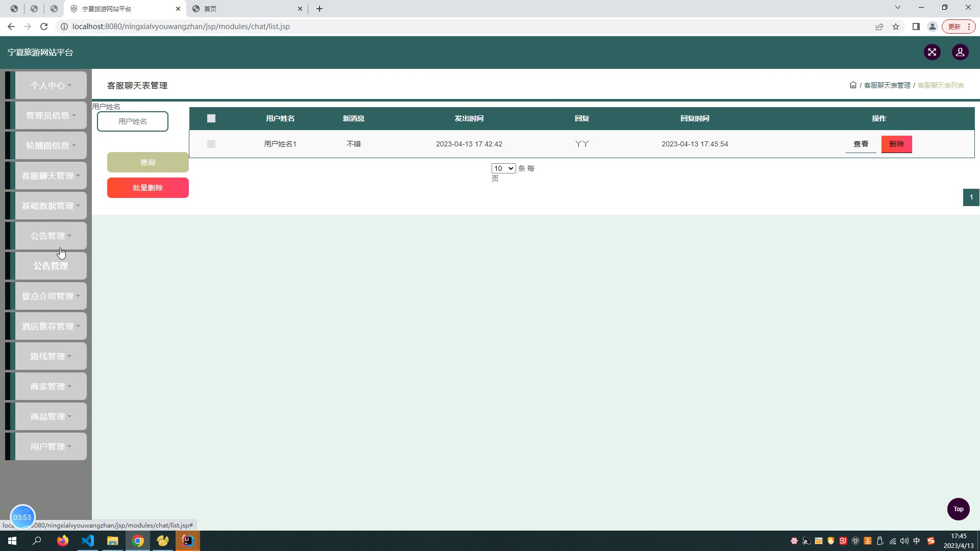Open the 公告管理 submenu item
The width and height of the screenshot is (980, 551).
coord(51,266)
